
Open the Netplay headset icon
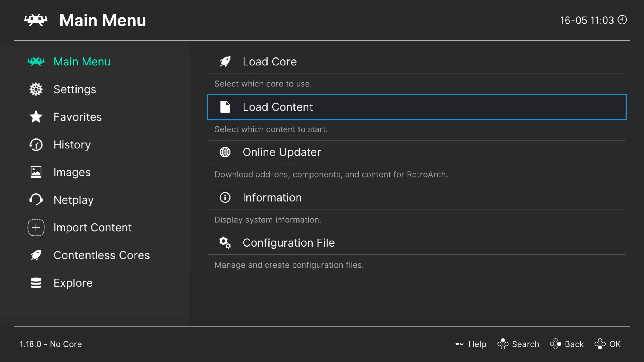click(36, 200)
